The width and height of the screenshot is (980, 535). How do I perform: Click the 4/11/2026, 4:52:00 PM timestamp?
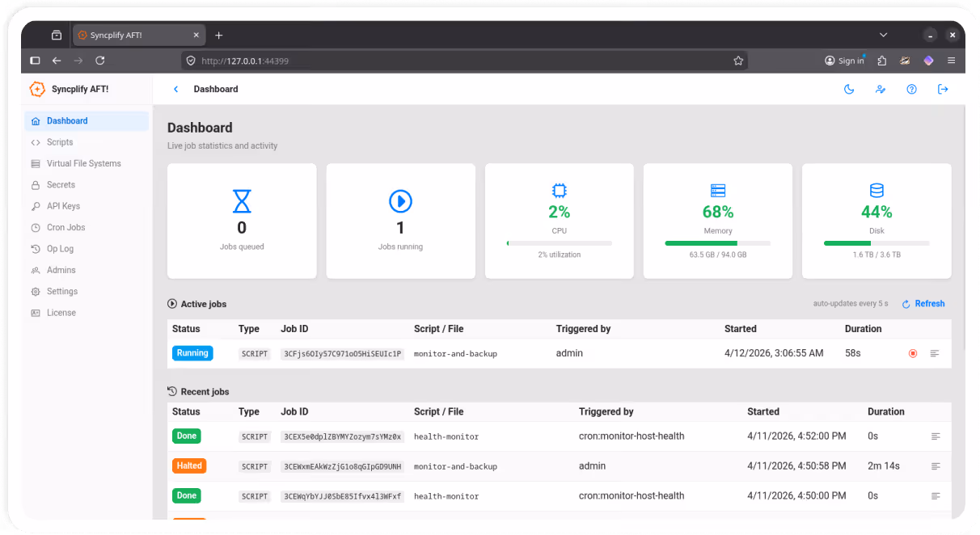tap(796, 436)
